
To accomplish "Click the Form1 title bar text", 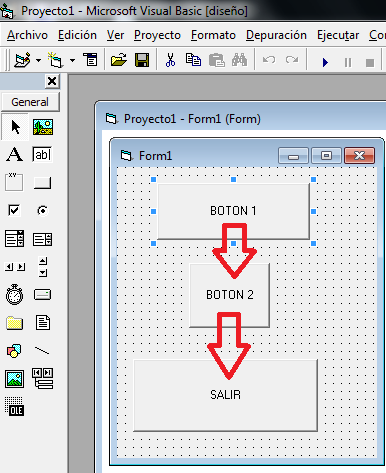I will point(155,156).
